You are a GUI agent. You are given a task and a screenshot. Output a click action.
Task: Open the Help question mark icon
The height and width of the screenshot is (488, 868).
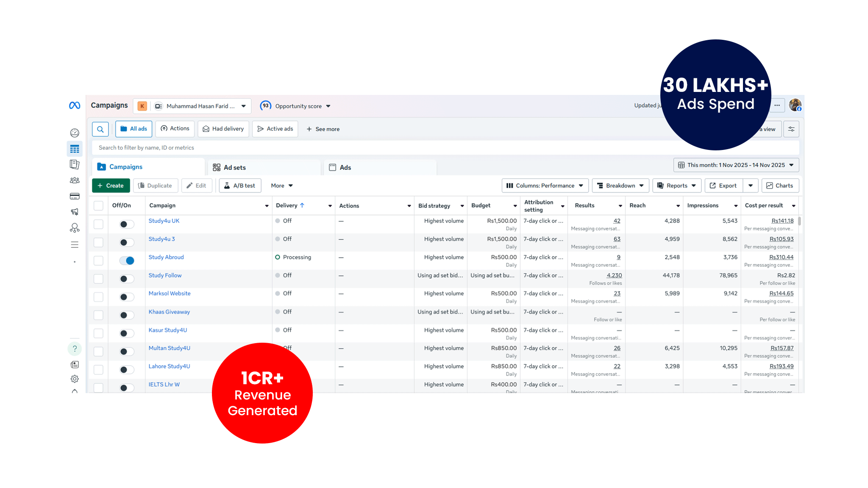coord(75,349)
